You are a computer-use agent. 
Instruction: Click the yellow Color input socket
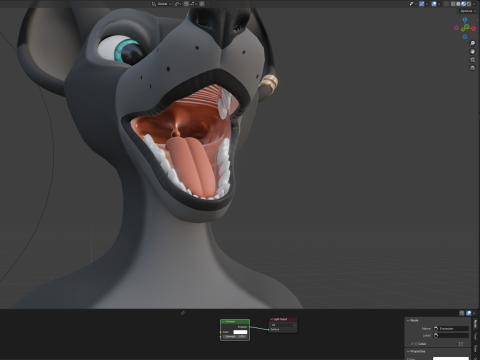point(220,332)
